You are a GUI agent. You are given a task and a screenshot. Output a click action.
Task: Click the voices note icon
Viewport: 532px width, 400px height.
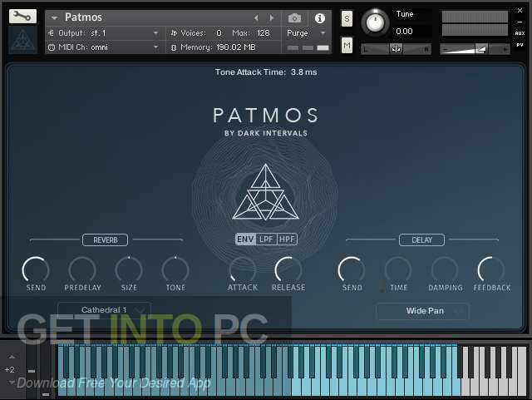(174, 33)
